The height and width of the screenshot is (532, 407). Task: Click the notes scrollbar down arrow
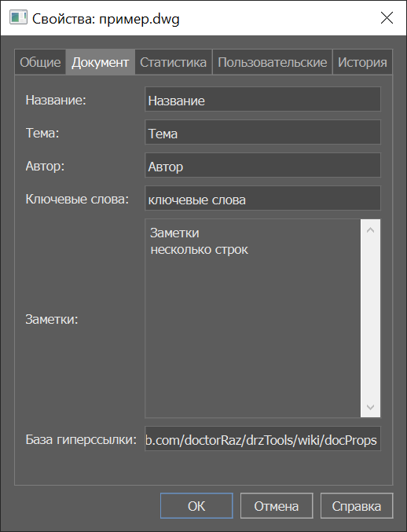(x=370, y=407)
